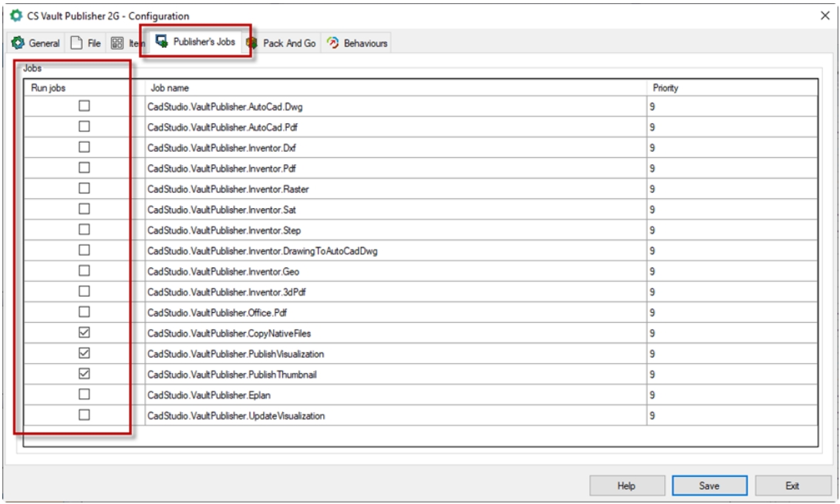
Task: Disable the PublishThumbnail job checkbox
Action: 84,374
